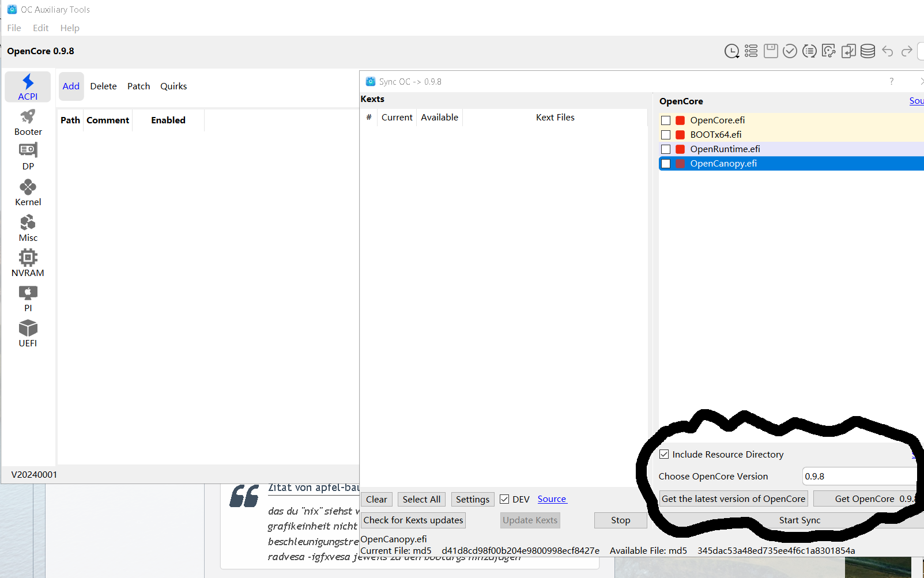
Task: Click Check for Kexts updates
Action: coord(413,520)
